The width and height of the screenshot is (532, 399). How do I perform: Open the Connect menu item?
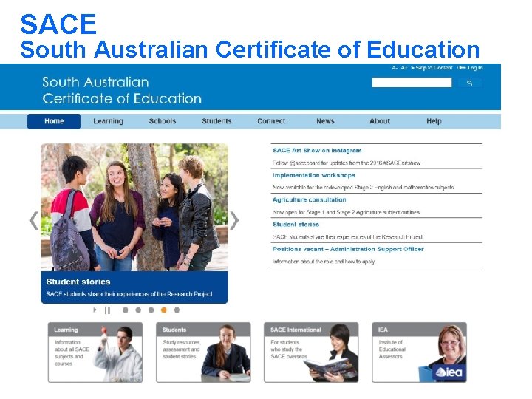click(x=271, y=121)
